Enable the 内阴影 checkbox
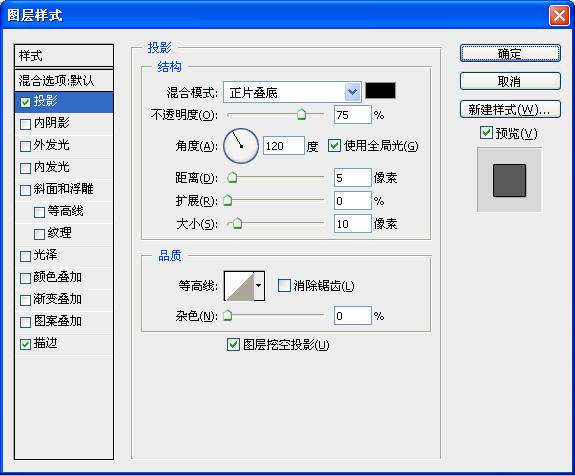This screenshot has height=476, width=575. 25,124
